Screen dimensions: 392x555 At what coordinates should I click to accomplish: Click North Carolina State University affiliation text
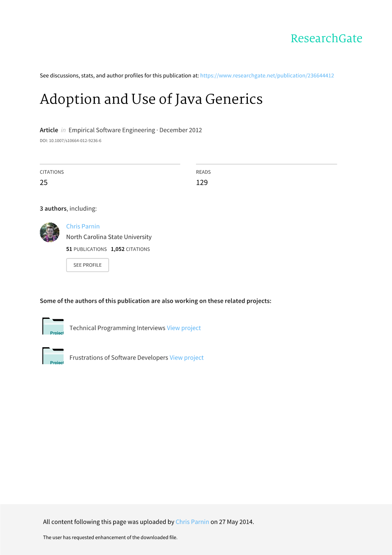point(109,237)
